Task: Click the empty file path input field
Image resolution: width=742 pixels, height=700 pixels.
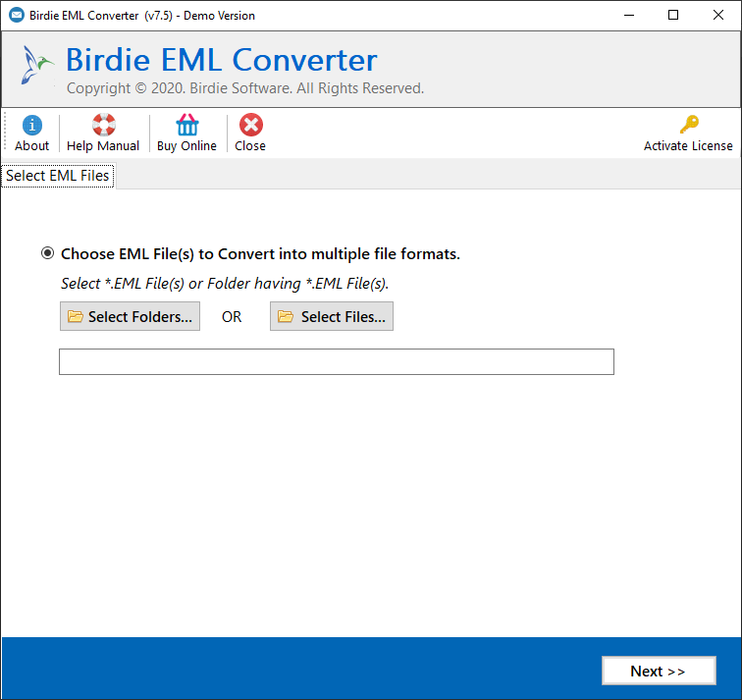Action: [x=337, y=361]
